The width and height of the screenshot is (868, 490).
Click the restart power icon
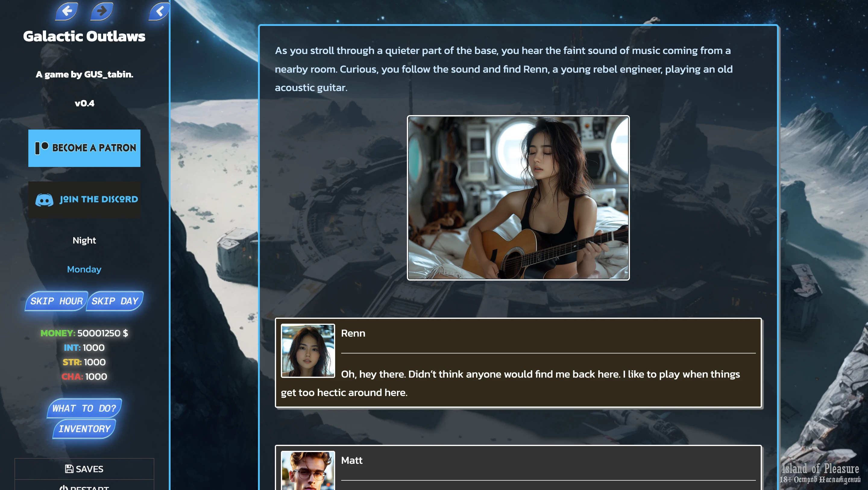pos(63,487)
